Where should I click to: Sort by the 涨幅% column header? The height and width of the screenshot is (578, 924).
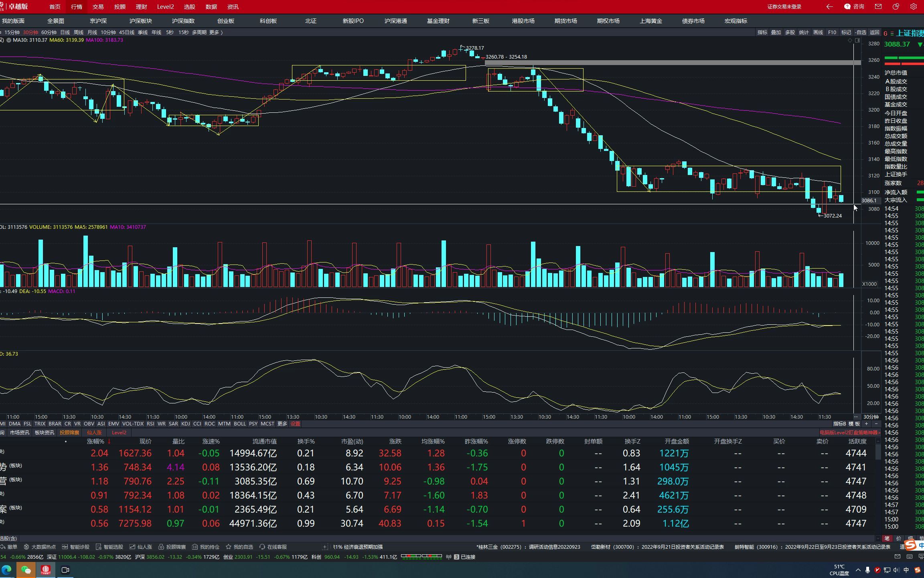pyautogui.click(x=95, y=441)
